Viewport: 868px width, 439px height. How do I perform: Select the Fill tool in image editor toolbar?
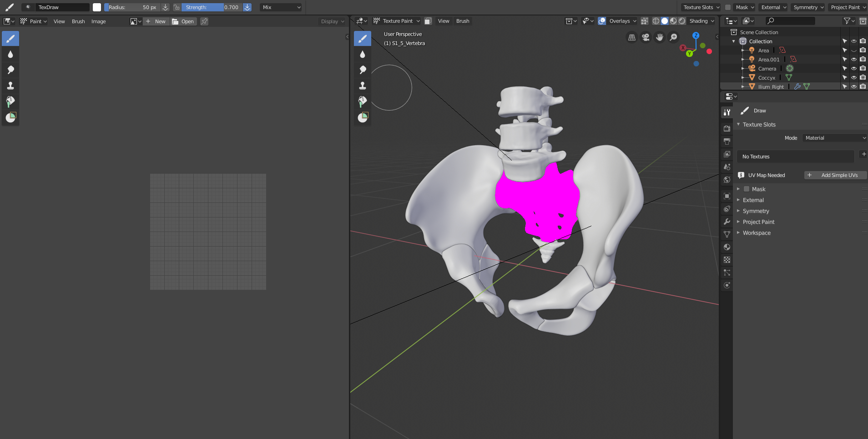(x=10, y=101)
